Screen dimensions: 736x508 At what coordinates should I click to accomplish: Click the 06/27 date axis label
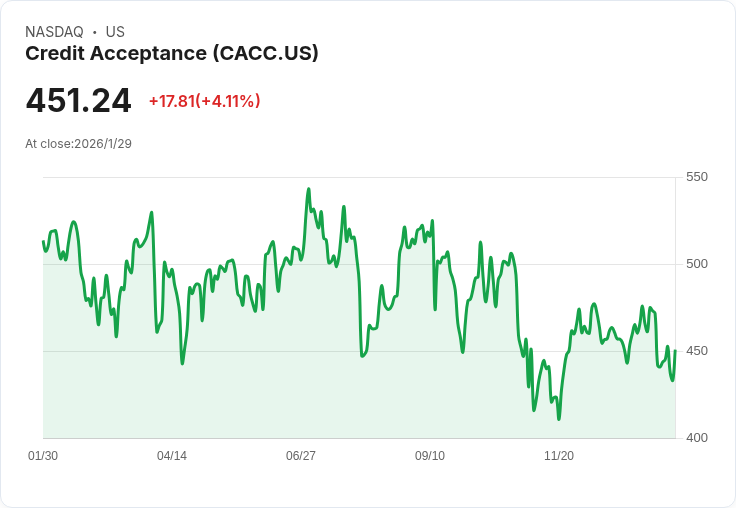(301, 456)
